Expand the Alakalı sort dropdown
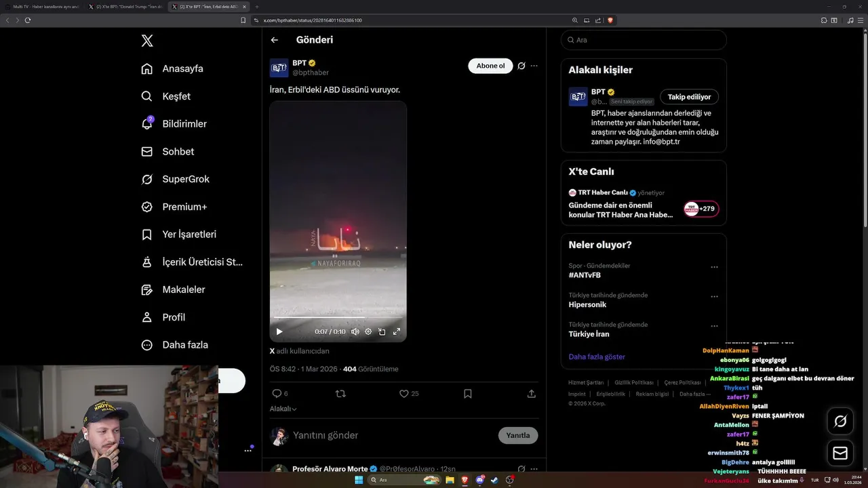 click(x=283, y=409)
